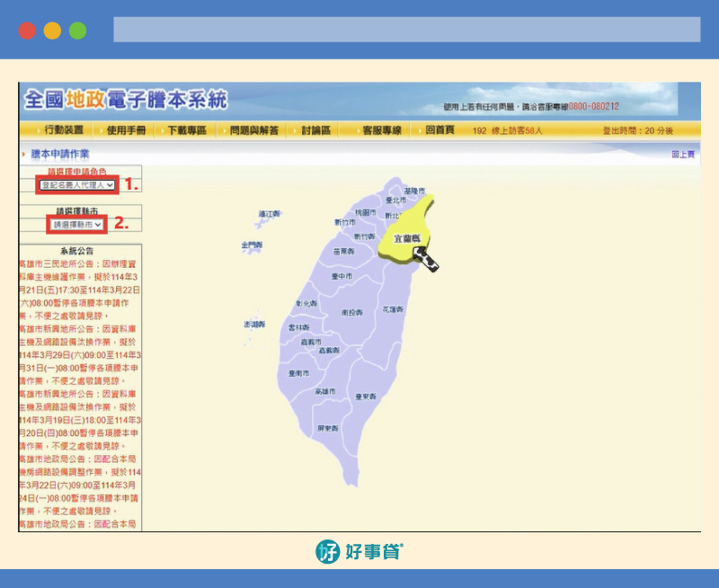Image resolution: width=719 pixels, height=588 pixels.
Task: Open 客服專線 from the navigation bar
Action: (381, 130)
